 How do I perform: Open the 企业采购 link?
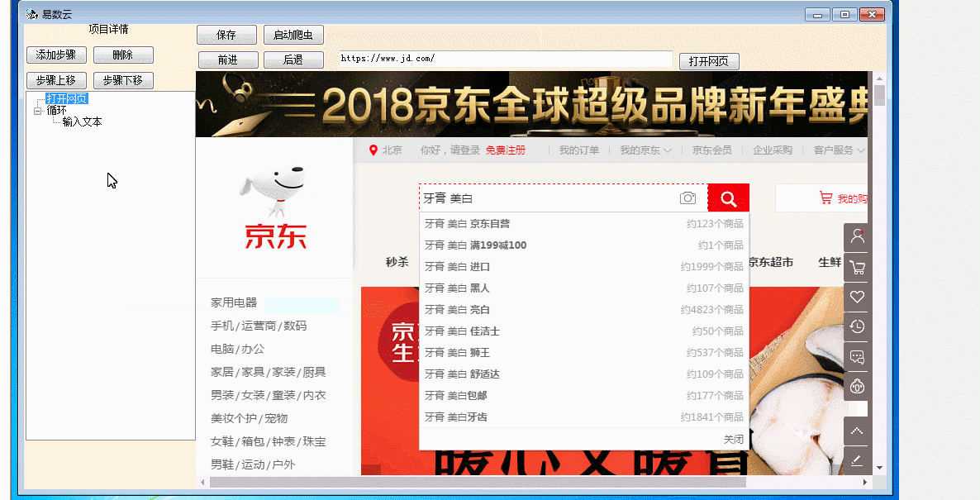point(773,150)
